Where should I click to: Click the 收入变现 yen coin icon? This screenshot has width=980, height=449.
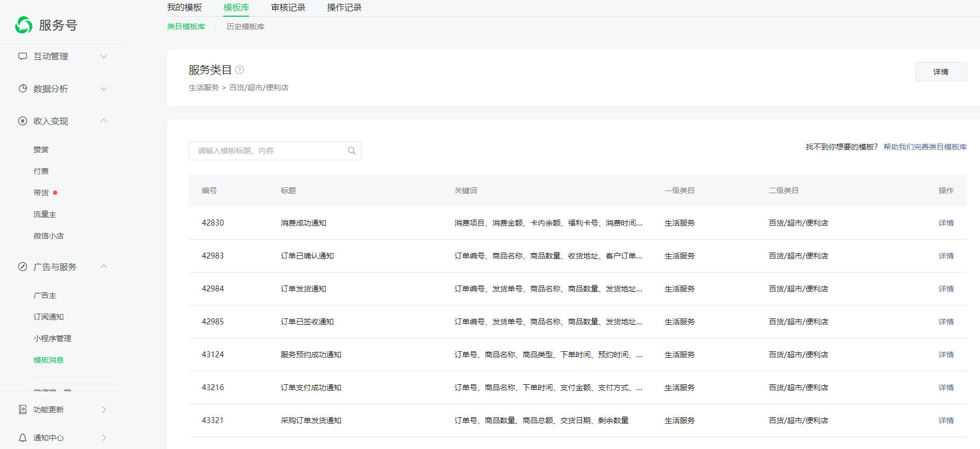[x=23, y=121]
